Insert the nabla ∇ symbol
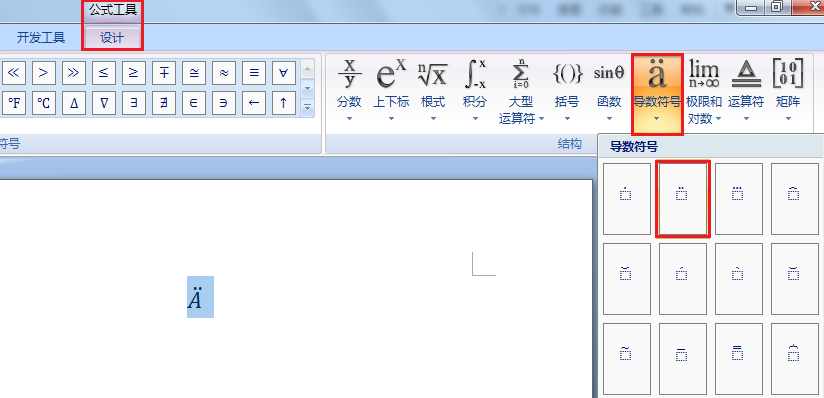Image resolution: width=824 pixels, height=398 pixels. (104, 103)
